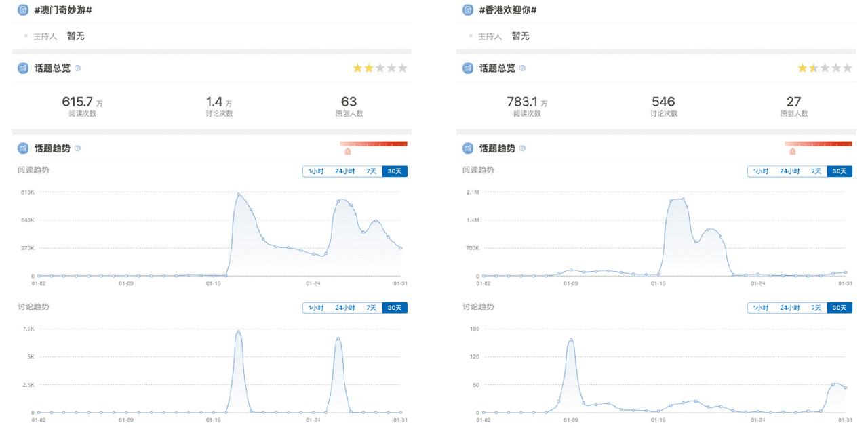Click the star rating in #澳门奇妙游# overview
868x429 pixels.
pyautogui.click(x=380, y=68)
